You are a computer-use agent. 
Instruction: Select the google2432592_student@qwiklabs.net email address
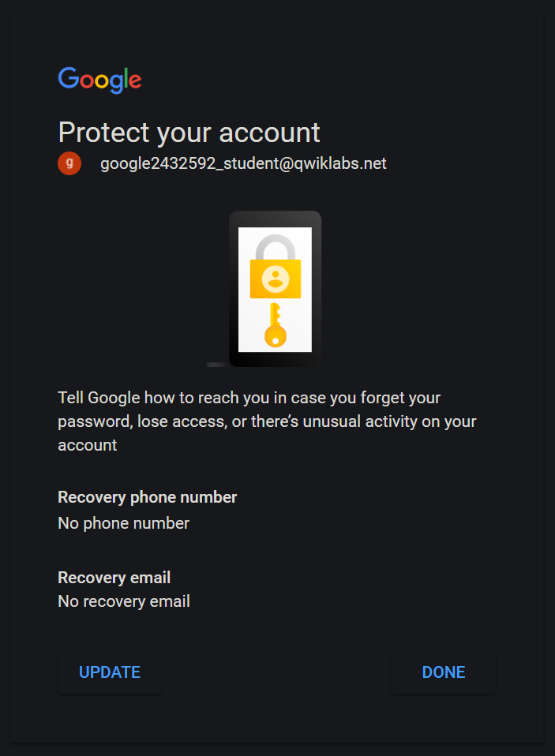[x=243, y=163]
